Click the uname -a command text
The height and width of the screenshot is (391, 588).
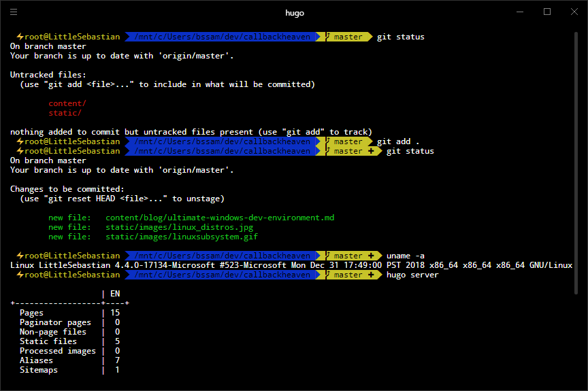click(406, 256)
